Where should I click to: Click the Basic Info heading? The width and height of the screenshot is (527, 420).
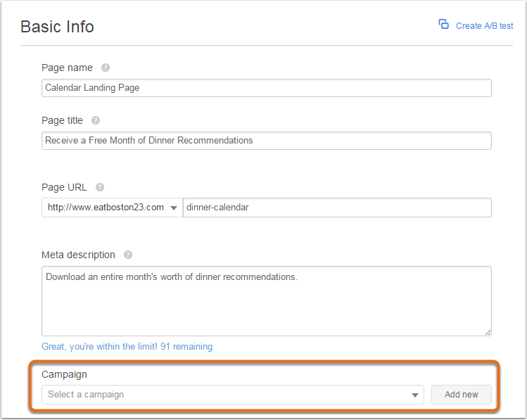[57, 27]
